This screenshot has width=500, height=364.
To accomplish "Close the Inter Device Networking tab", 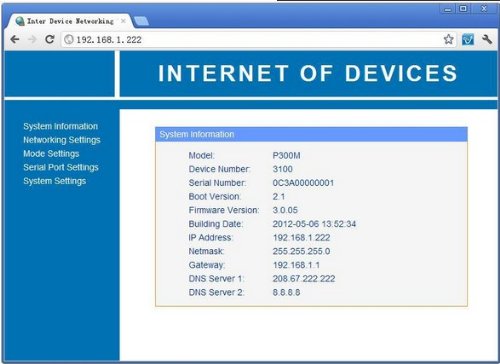I will (123, 21).
